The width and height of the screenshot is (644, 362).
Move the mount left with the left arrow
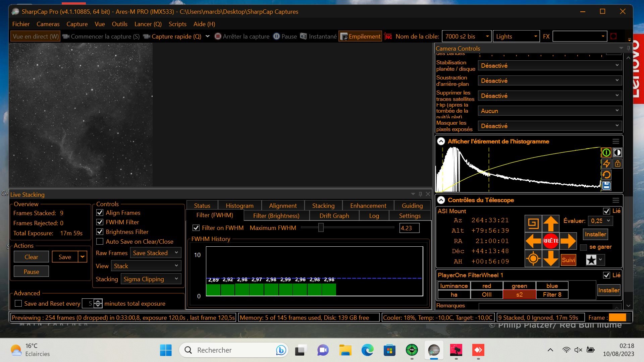click(533, 241)
